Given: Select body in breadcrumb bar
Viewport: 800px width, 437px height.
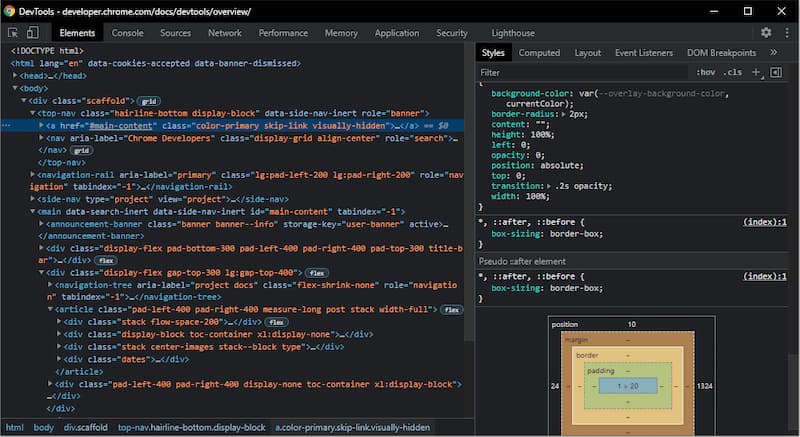Looking at the screenshot, I should 43,427.
